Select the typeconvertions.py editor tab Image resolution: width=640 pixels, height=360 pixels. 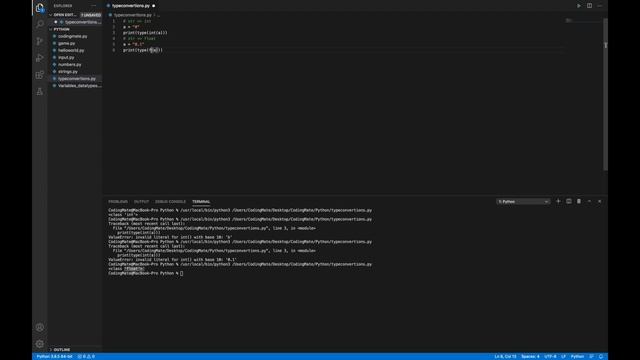tap(131, 6)
